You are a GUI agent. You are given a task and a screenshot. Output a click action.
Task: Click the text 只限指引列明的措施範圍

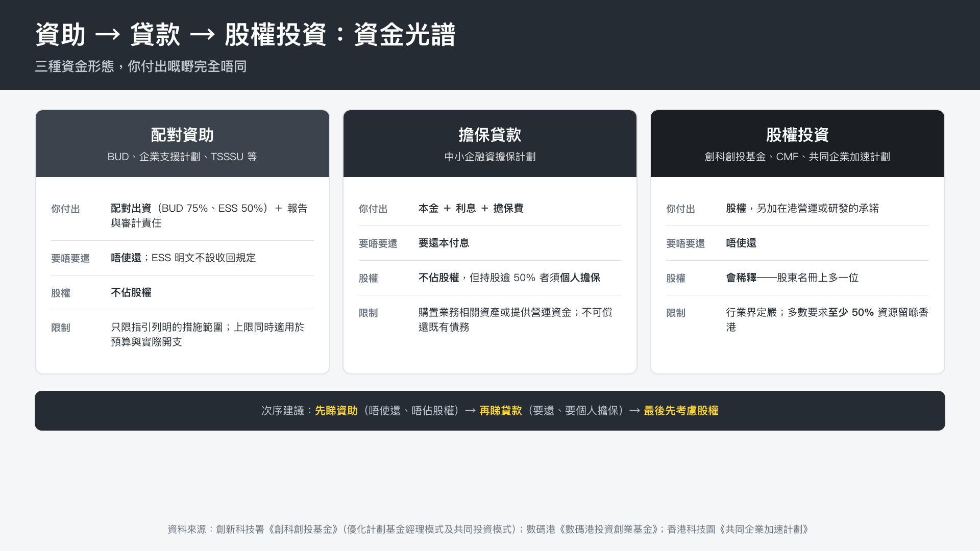tap(167, 327)
